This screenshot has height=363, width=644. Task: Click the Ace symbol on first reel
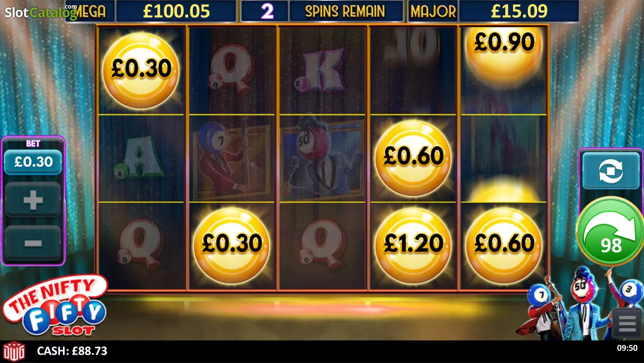(x=140, y=157)
